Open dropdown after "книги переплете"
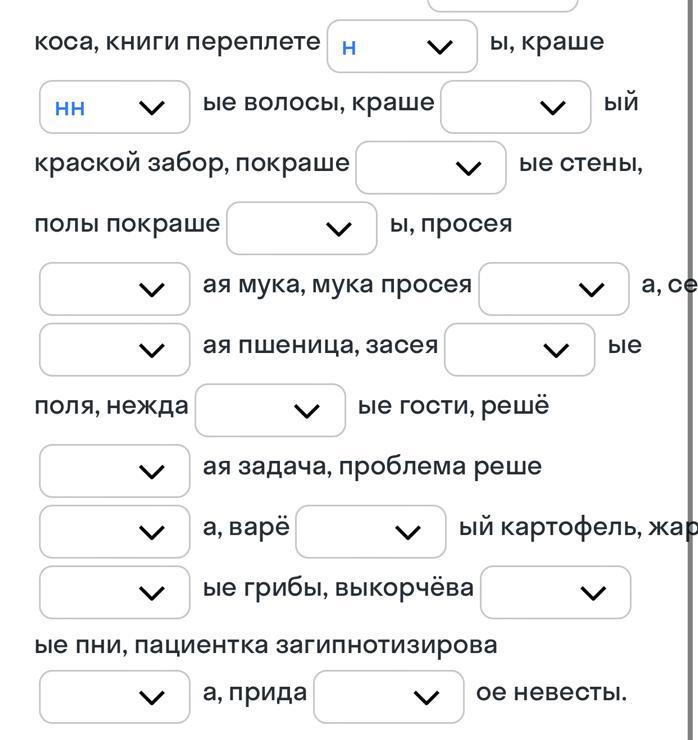The width and height of the screenshot is (698, 740). pyautogui.click(x=402, y=46)
